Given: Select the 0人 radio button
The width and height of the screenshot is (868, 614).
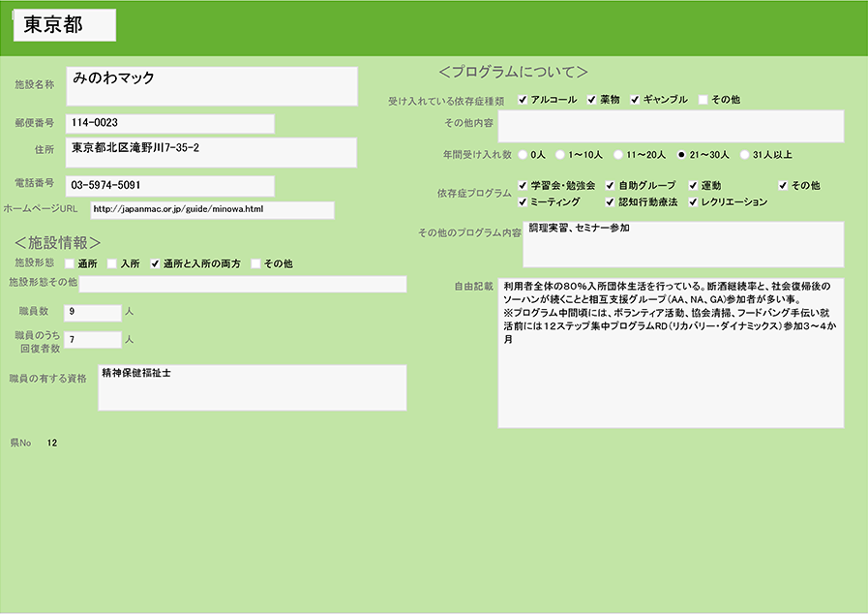Looking at the screenshot, I should (x=524, y=154).
